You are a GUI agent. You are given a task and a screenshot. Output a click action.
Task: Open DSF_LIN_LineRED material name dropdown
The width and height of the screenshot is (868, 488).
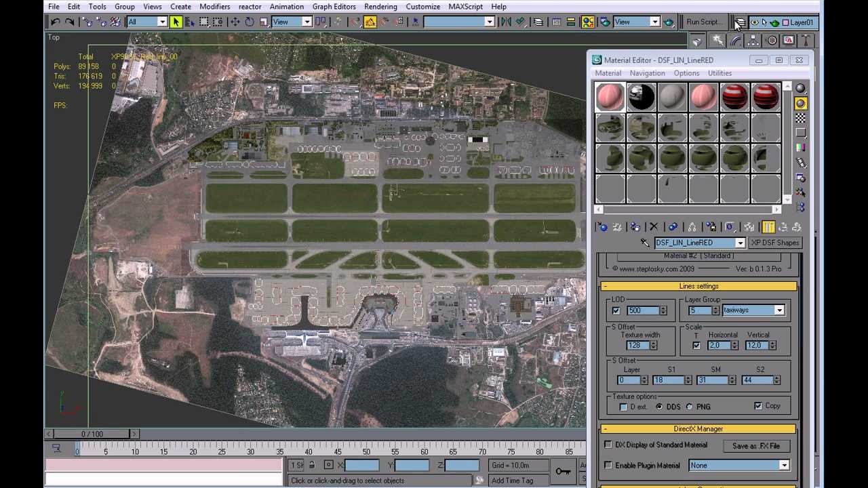740,243
